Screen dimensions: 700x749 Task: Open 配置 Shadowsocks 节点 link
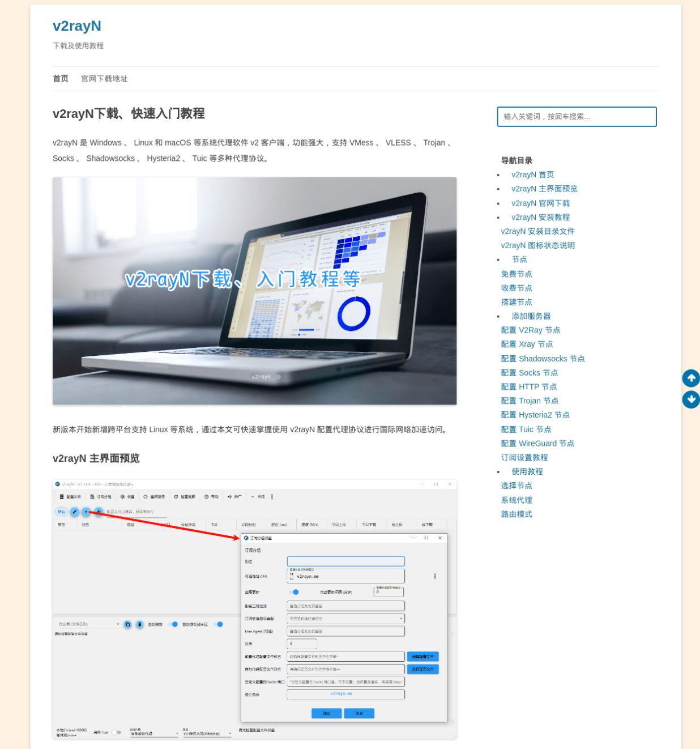[x=543, y=359]
